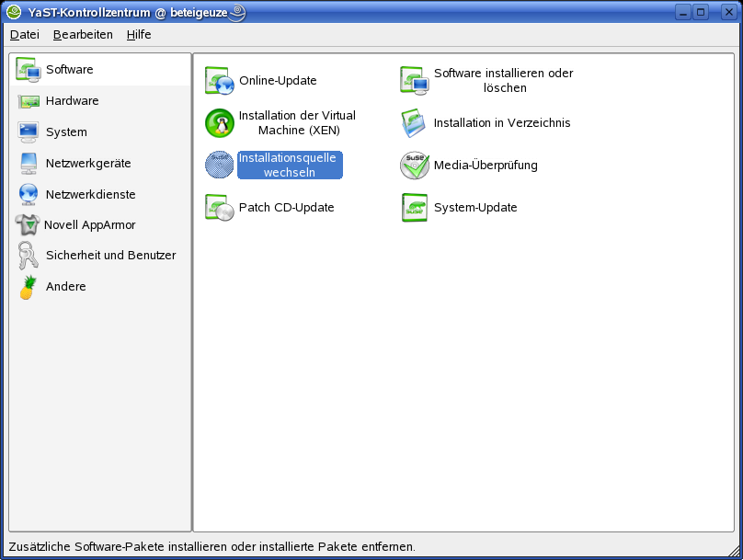
Task: Launch Software installieren oder löschen label
Action: point(504,81)
